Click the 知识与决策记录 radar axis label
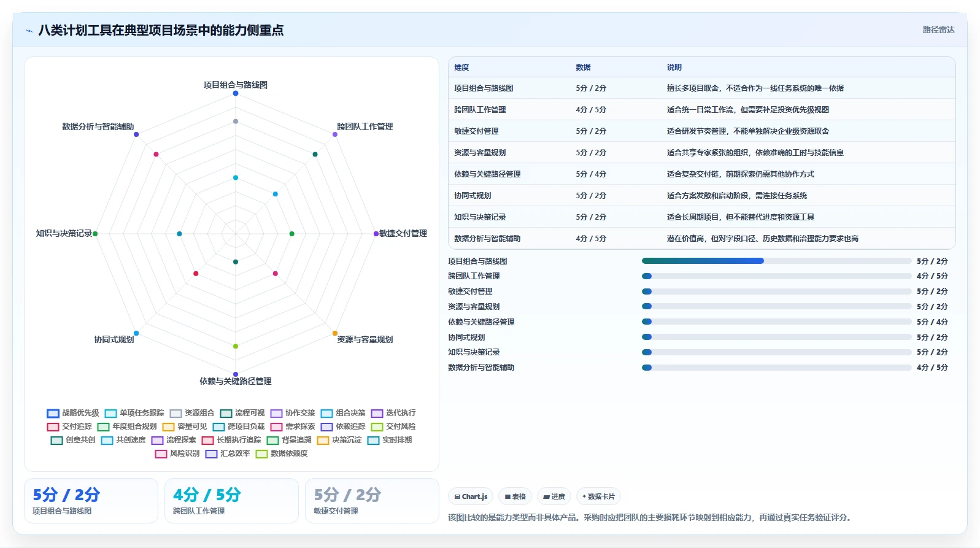Image resolution: width=980 pixels, height=548 pixels. point(64,233)
